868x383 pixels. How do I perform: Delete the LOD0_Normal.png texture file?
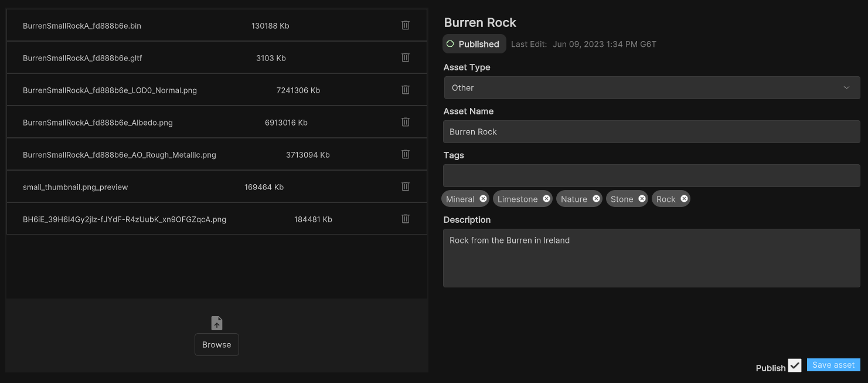405,89
